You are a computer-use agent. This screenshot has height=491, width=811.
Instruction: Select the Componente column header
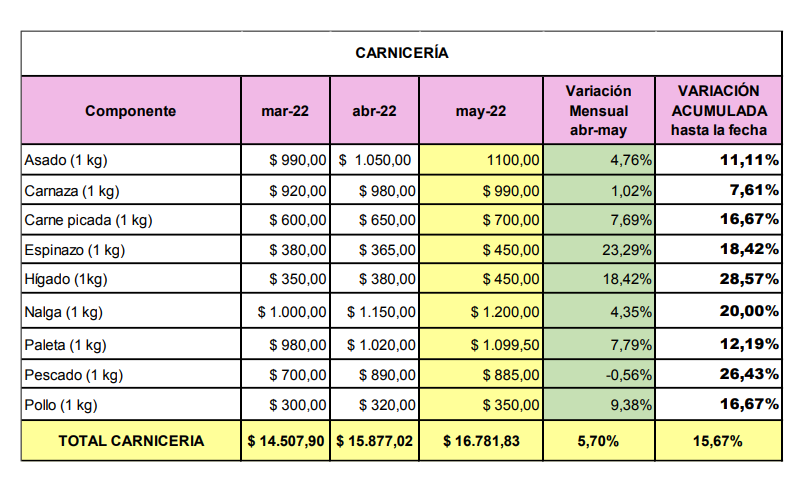[x=130, y=111]
